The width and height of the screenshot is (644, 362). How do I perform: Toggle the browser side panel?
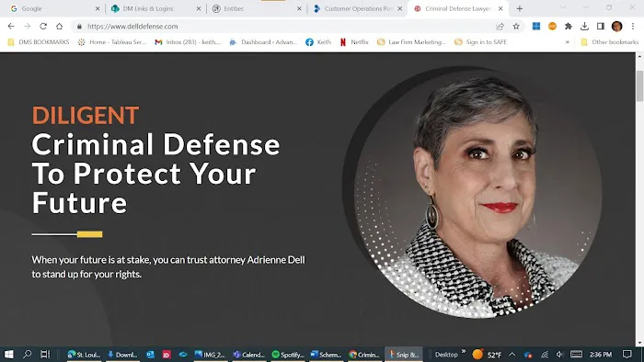pyautogui.click(x=601, y=27)
